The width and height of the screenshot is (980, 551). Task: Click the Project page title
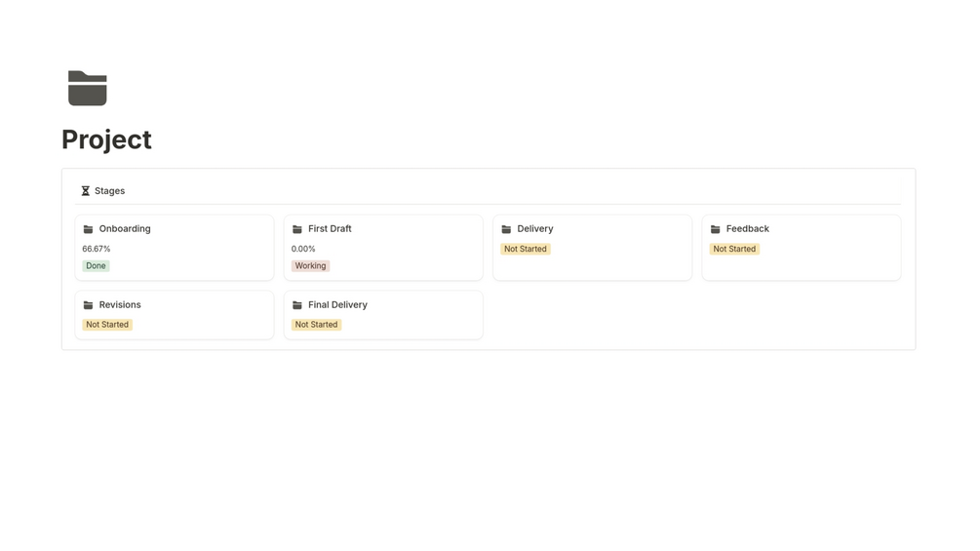pyautogui.click(x=106, y=139)
